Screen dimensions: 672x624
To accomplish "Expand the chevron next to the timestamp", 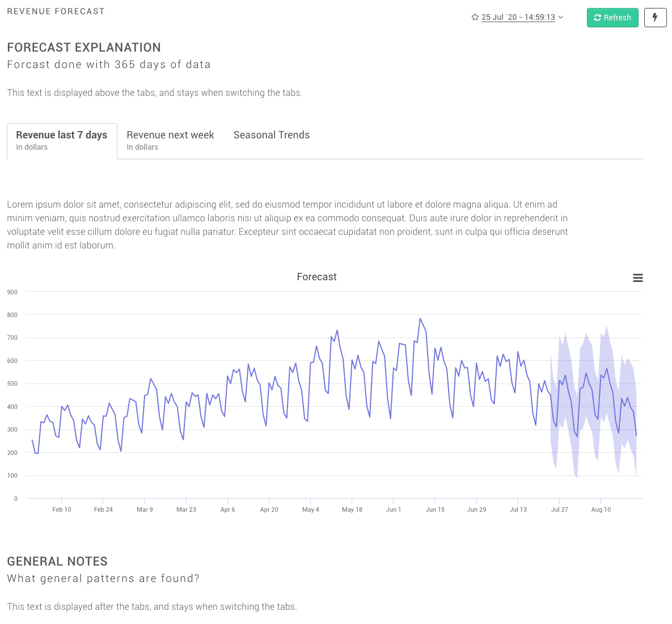I will (561, 17).
